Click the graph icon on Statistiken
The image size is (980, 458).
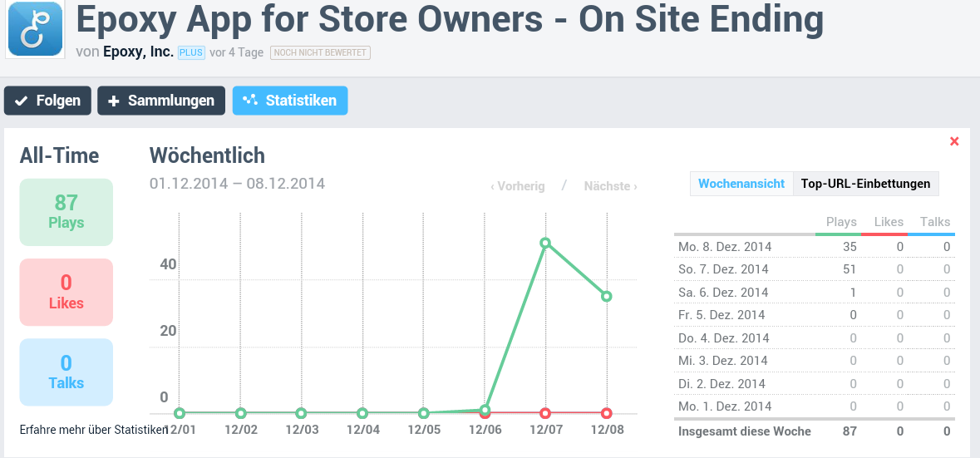pos(249,101)
